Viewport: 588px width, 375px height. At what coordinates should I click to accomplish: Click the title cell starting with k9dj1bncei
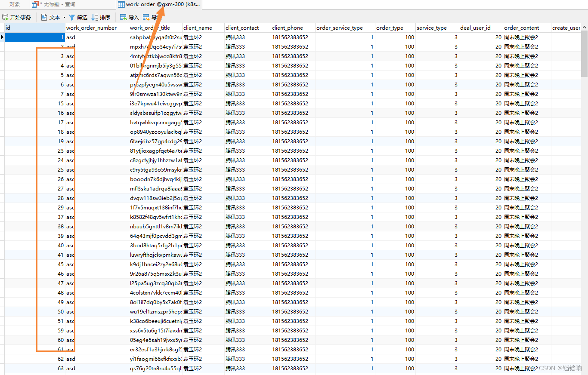pos(155,264)
